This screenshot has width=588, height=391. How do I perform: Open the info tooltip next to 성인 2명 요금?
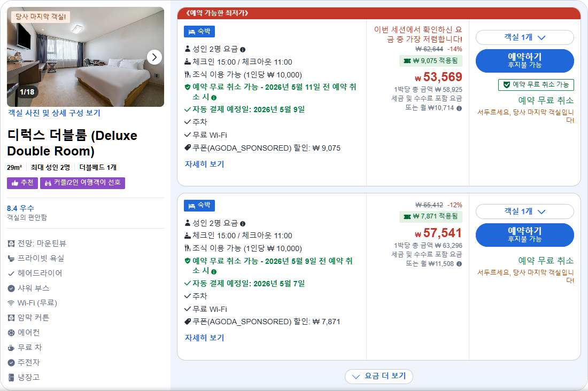(243, 49)
